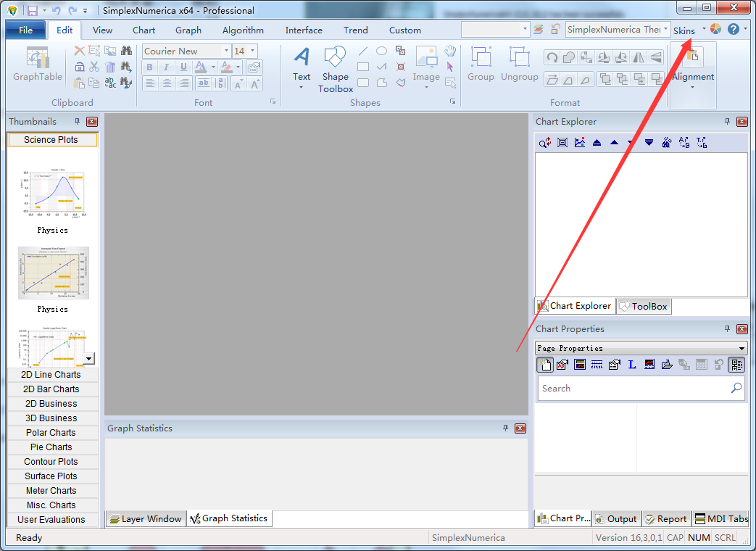This screenshot has height=551, width=756.
Task: Pin the Chart Explorer panel
Action: (x=727, y=122)
